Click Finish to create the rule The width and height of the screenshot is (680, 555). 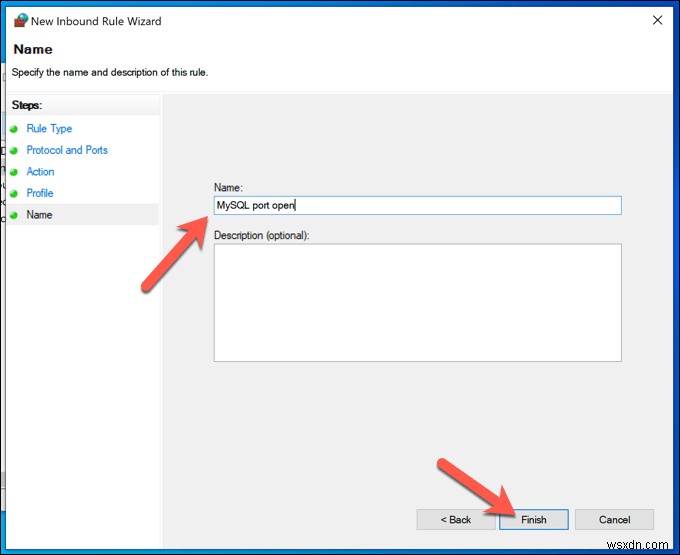[x=533, y=519]
